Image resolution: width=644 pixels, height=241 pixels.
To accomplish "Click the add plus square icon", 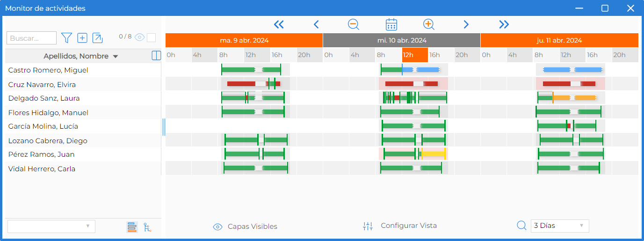I will pos(82,38).
